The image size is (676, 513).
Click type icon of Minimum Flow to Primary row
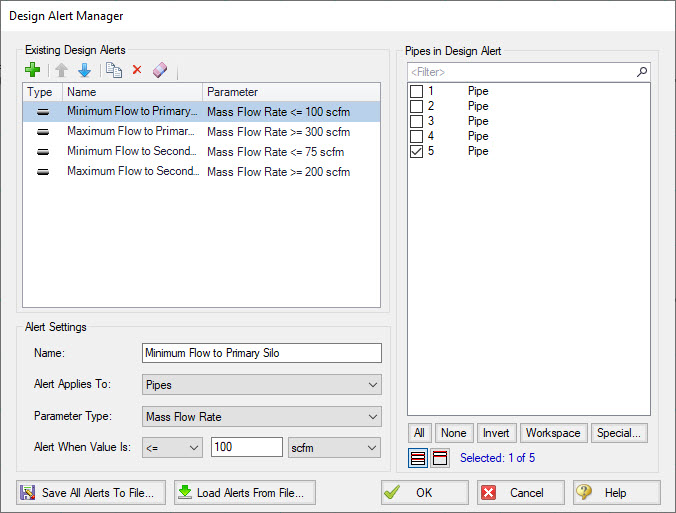(x=43, y=112)
